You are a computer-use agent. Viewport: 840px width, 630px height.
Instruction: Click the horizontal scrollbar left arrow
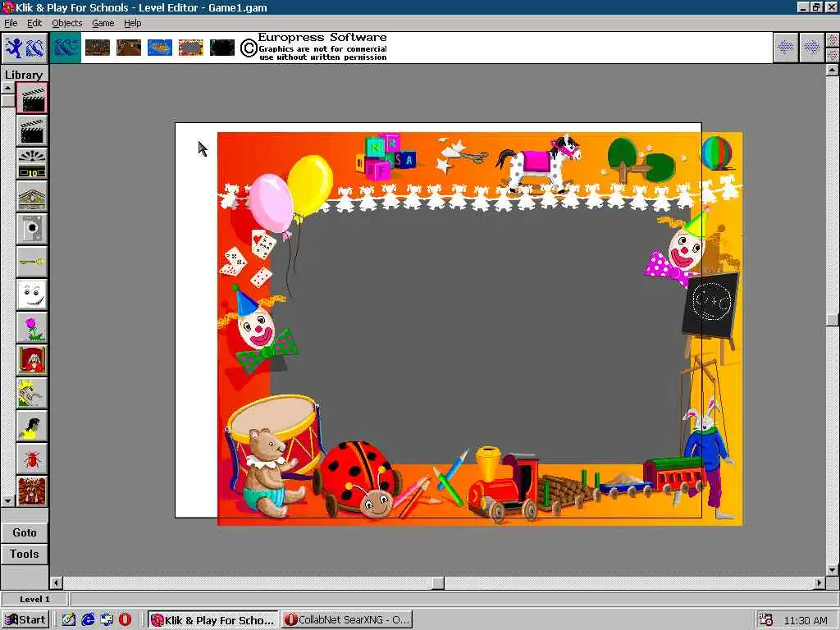(x=57, y=582)
